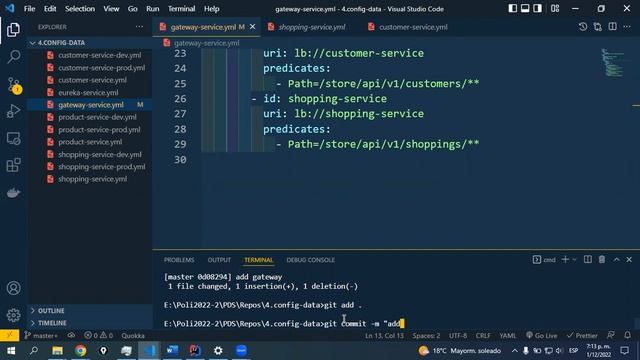Open customer-service-dev.yml in explorer

[x=99, y=55]
